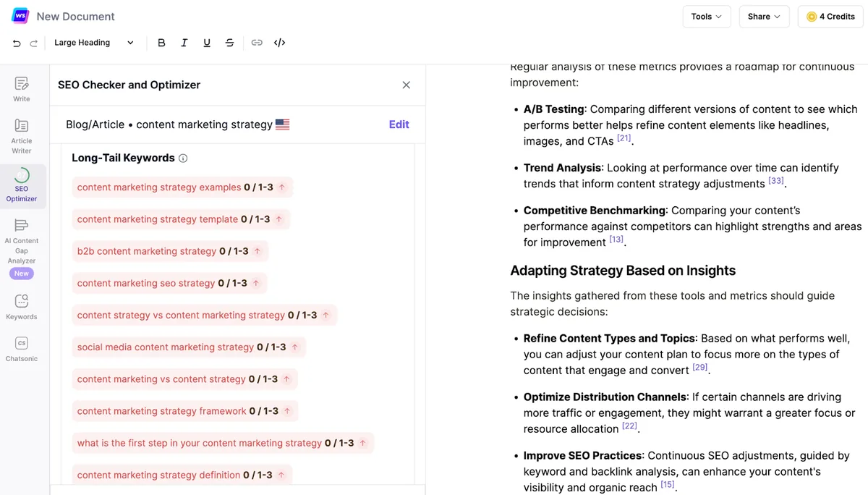Screen dimensions: 868x495
Task: Select the SEO Optimizer sidebar item
Action: coord(22,186)
